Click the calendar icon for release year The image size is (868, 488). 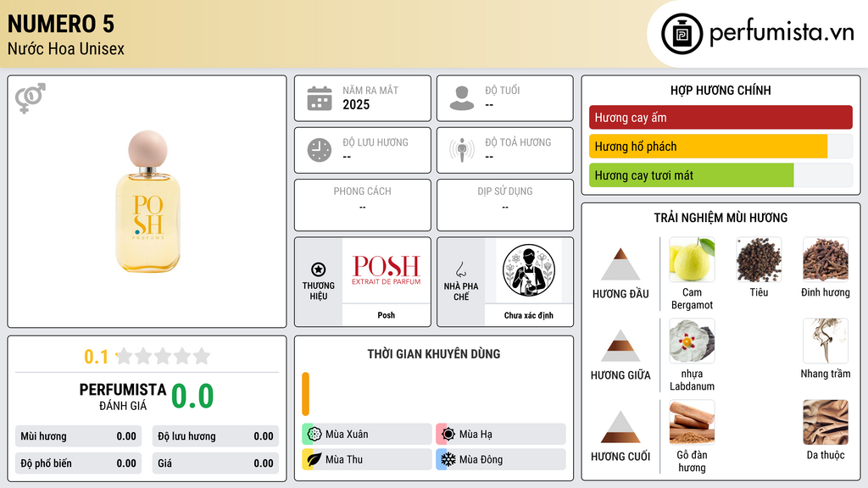320,98
